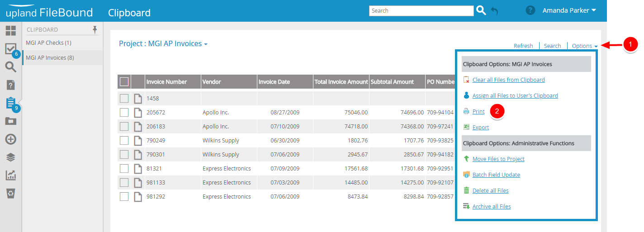
Task: Pin the Clipboard panel with pushpin icon
Action: 95,29
